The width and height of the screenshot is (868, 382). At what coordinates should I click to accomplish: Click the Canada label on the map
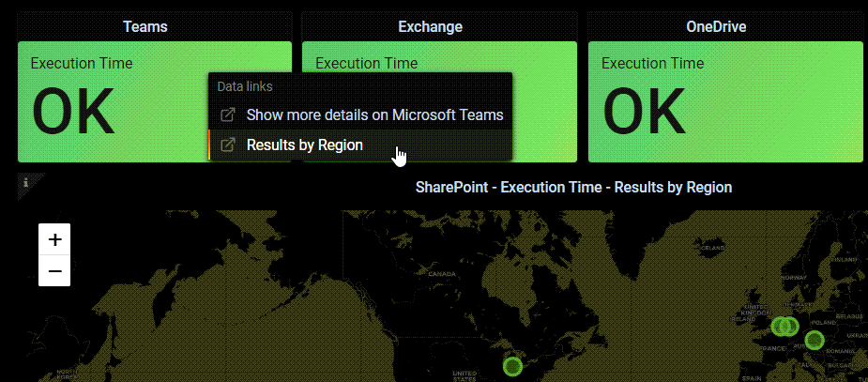442,274
